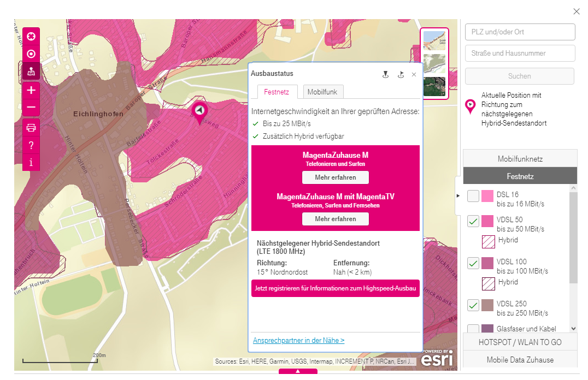Select the satellite basemap thumbnail
588x380 pixels.
(434, 86)
